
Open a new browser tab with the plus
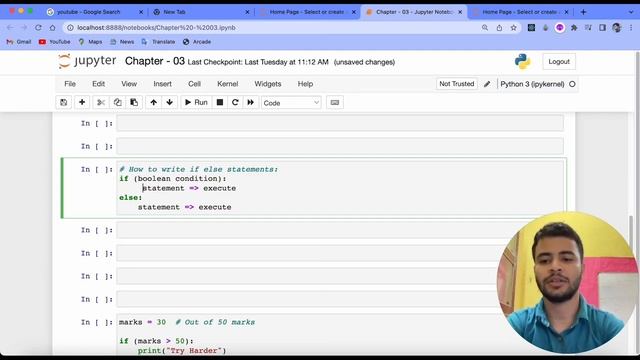pyautogui.click(x=583, y=12)
